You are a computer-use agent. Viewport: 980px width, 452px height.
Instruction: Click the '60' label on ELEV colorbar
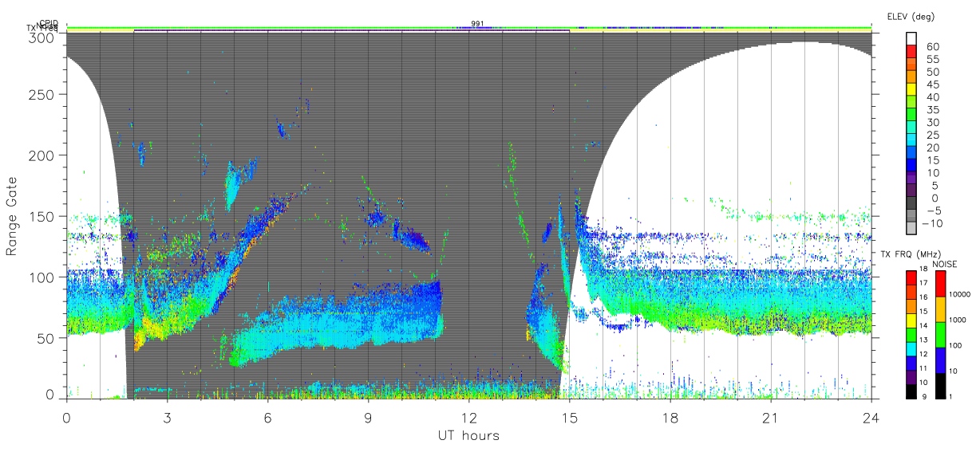point(933,46)
